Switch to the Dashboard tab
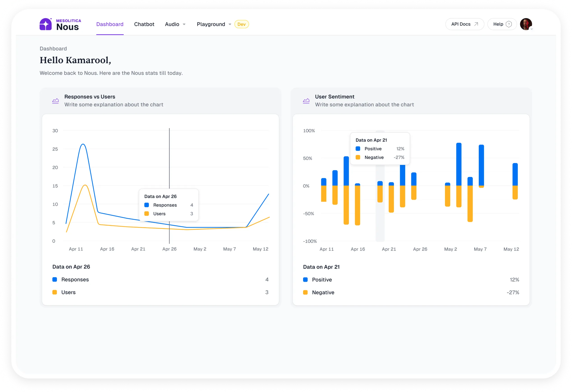The width and height of the screenshot is (572, 392). 110,24
